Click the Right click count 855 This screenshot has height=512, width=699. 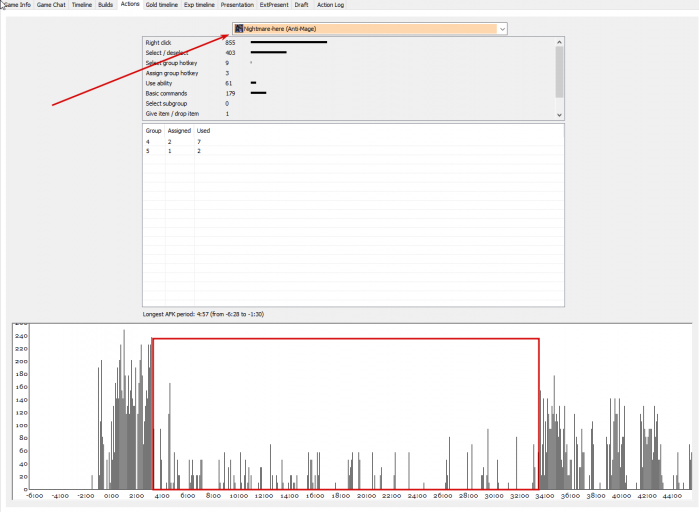tap(230, 42)
